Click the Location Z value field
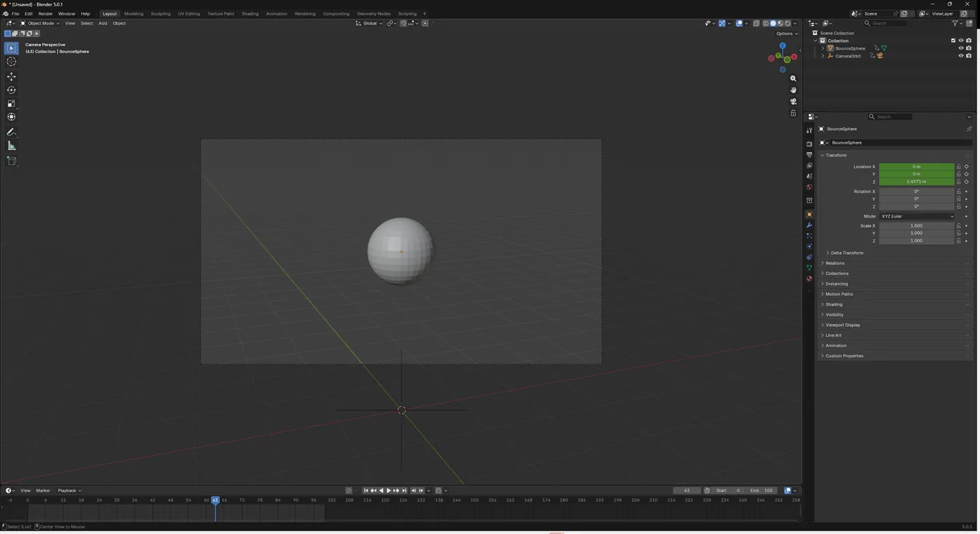 (916, 181)
